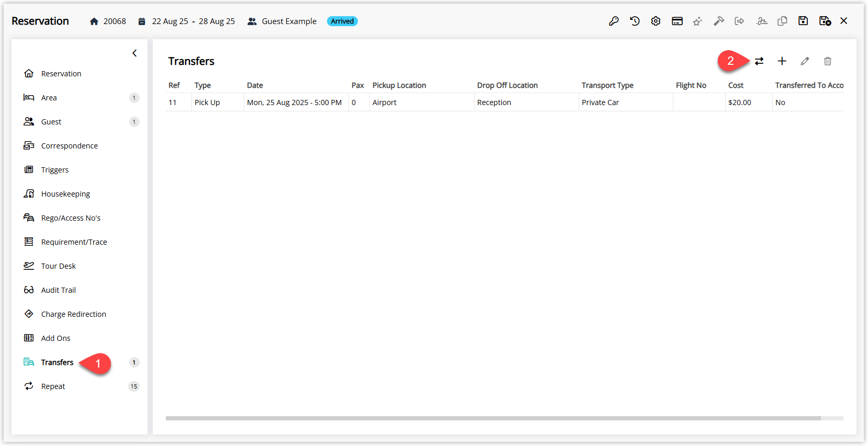The width and height of the screenshot is (868, 446).
Task: Click the exit arrow icon
Action: pos(739,21)
